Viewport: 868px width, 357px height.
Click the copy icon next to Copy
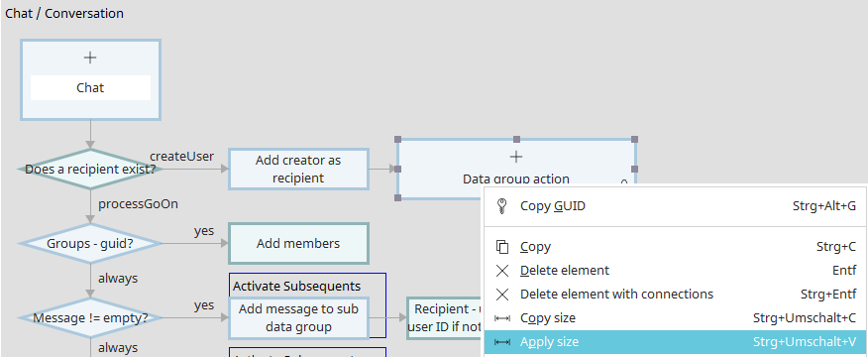pyautogui.click(x=502, y=247)
